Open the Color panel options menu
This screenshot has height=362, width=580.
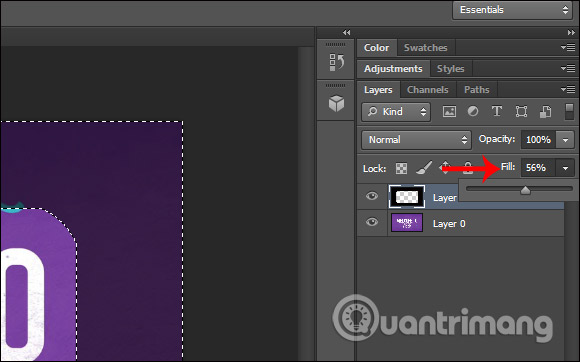tap(568, 48)
